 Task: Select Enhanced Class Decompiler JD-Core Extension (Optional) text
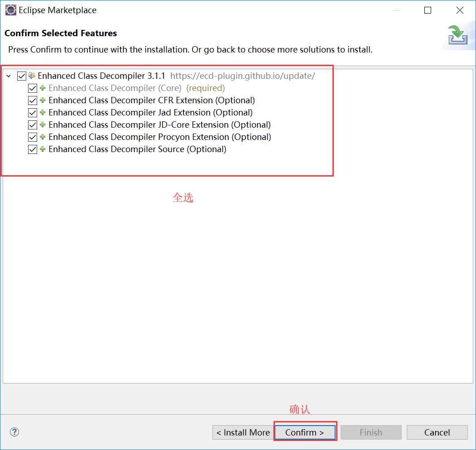(x=160, y=124)
